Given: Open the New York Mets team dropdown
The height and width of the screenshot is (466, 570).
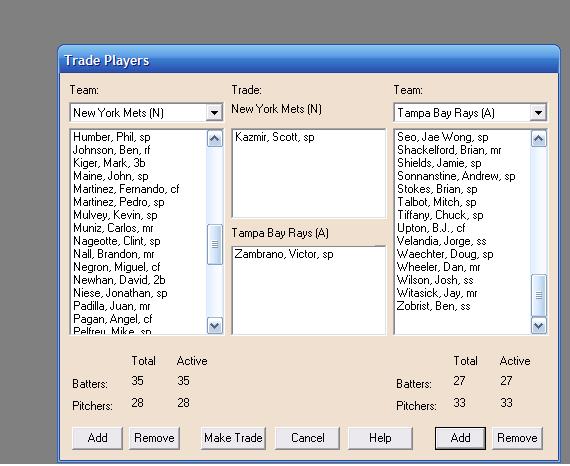Looking at the screenshot, I should [x=214, y=113].
